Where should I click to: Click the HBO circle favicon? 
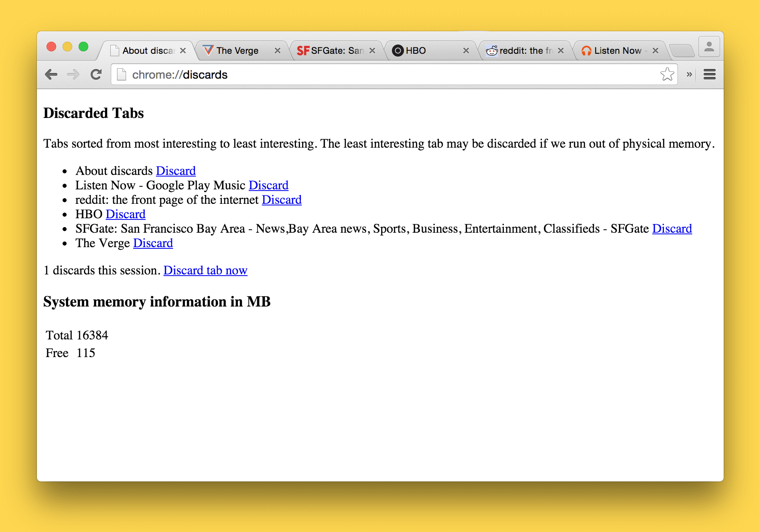tap(398, 51)
